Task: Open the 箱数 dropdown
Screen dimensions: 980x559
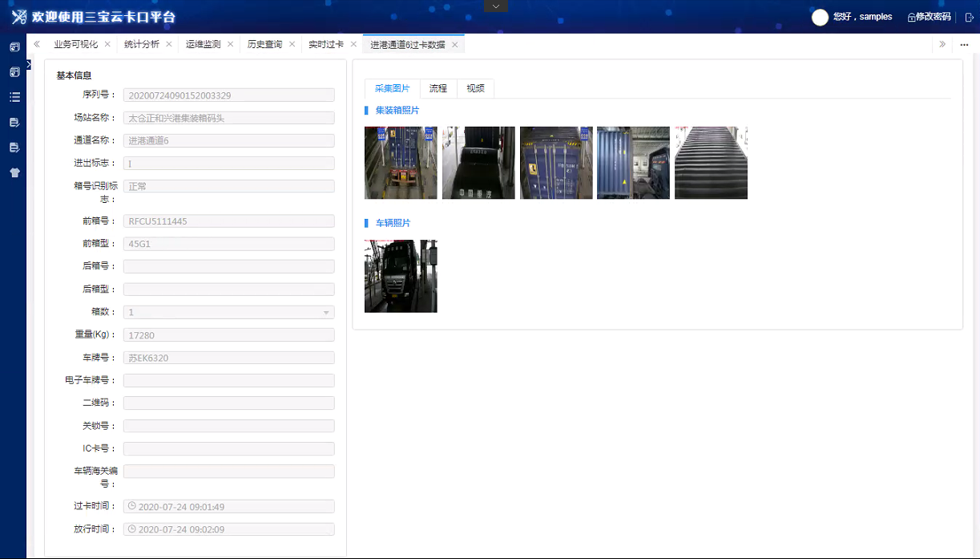Action: pyautogui.click(x=327, y=311)
